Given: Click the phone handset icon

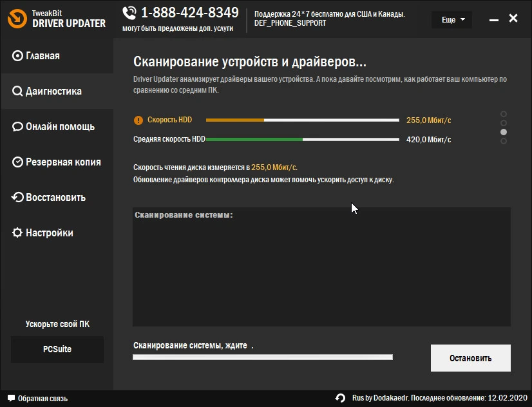Looking at the screenshot, I should click(x=129, y=14).
